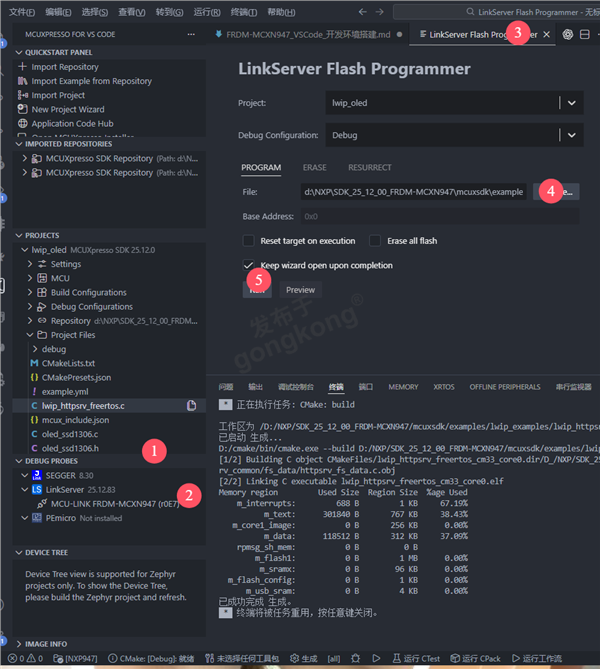Image resolution: width=600 pixels, height=669 pixels.
Task: Open the OFFLINE PERIPHERALS tab
Action: coord(505,387)
